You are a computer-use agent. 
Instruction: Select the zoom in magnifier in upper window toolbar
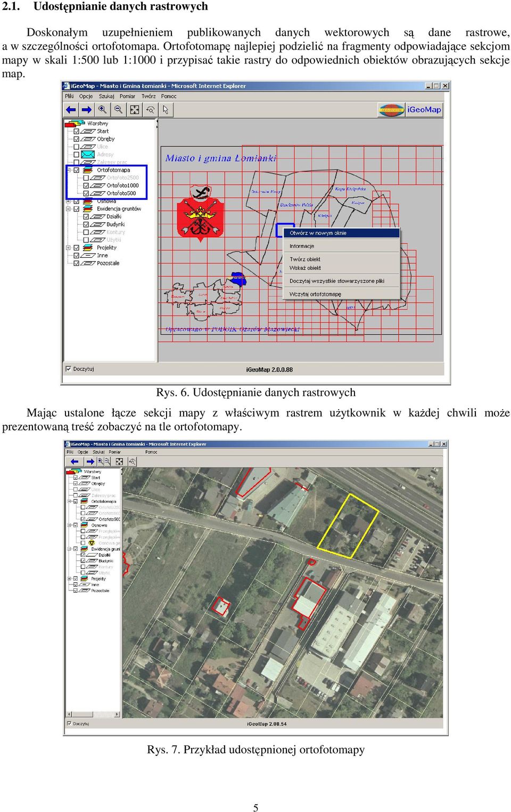102,109
